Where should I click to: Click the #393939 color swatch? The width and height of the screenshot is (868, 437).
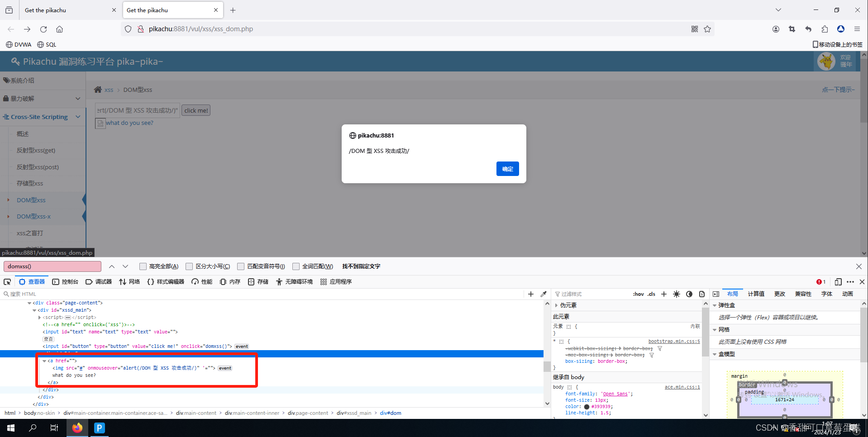[587, 407]
